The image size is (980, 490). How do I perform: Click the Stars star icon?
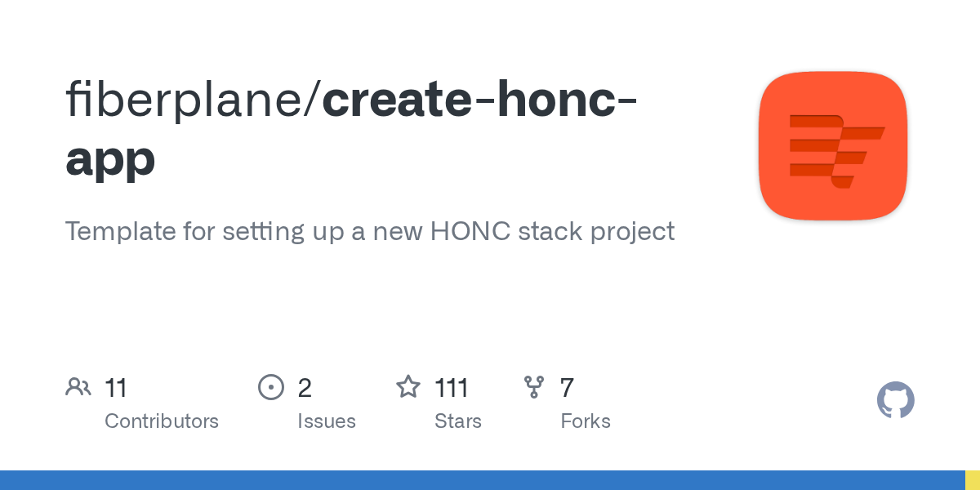click(x=408, y=386)
